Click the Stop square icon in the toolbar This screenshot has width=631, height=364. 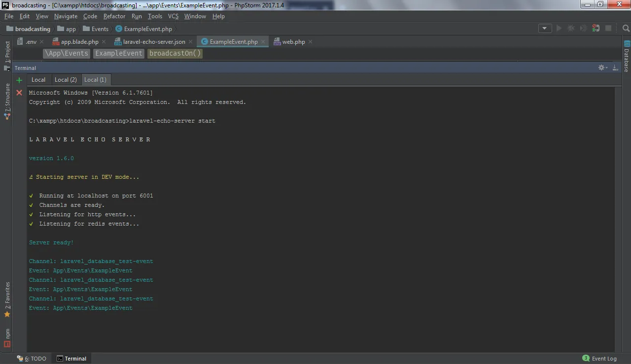coord(608,29)
